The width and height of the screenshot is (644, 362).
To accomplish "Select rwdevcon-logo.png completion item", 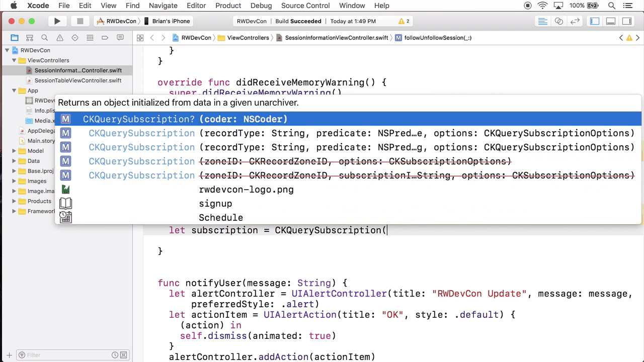I will 348,190.
